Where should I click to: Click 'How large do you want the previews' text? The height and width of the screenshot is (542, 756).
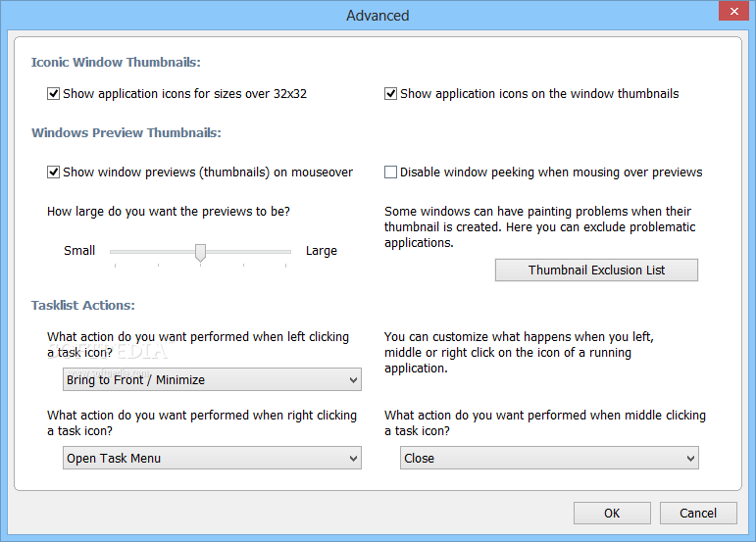point(169,212)
